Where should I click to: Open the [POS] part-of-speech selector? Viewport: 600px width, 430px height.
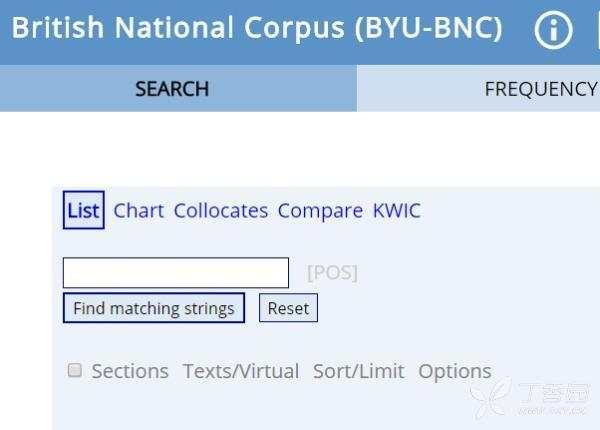point(332,273)
